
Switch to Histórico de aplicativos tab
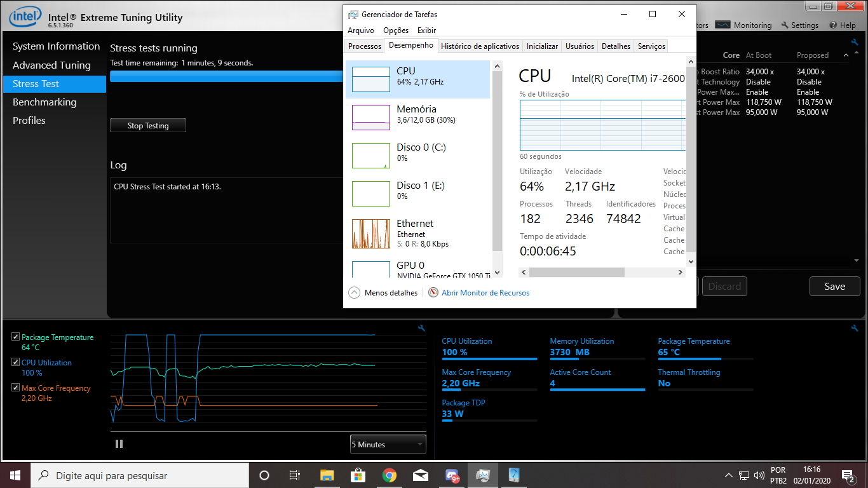click(480, 46)
